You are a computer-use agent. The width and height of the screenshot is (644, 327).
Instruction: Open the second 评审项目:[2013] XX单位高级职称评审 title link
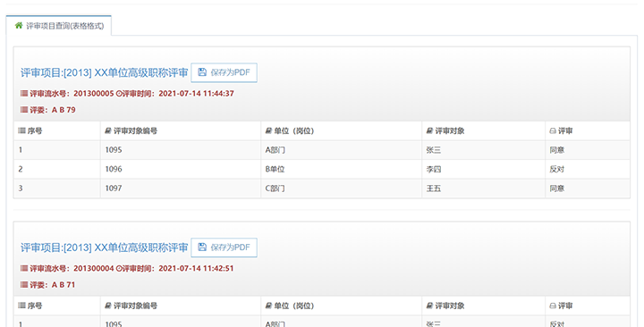coord(105,247)
